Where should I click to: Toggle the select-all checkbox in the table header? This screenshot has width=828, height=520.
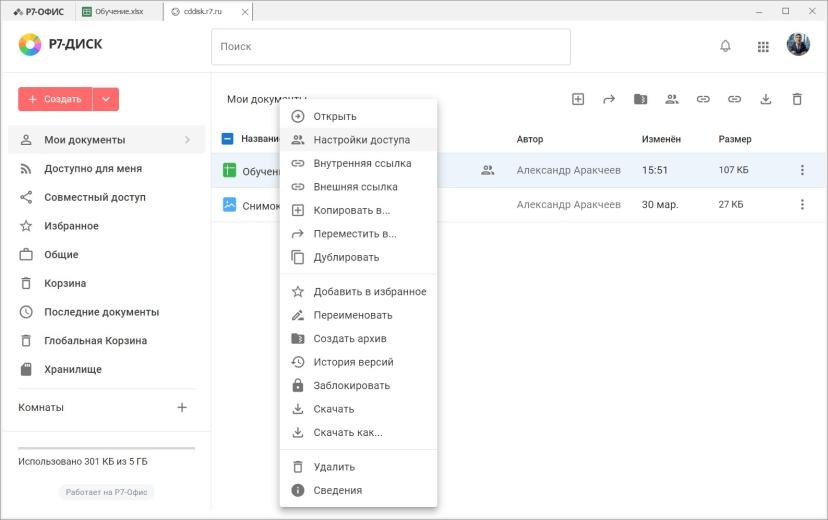tap(227, 139)
